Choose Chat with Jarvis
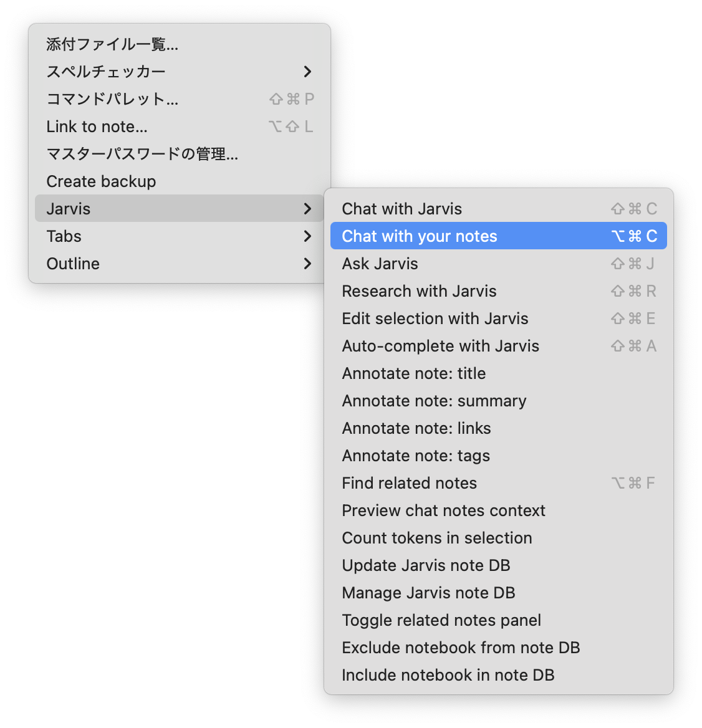The width and height of the screenshot is (702, 728). coord(402,209)
